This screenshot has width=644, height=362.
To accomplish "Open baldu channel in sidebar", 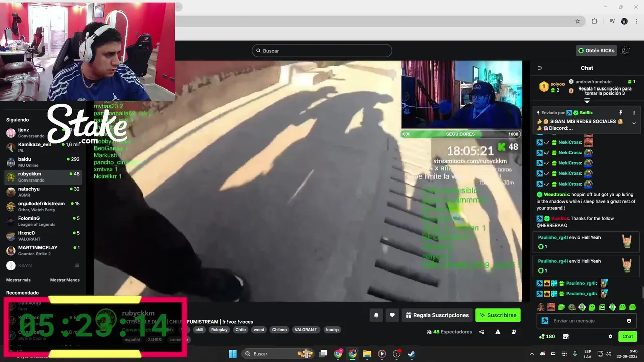I will pyautogui.click(x=43, y=162).
